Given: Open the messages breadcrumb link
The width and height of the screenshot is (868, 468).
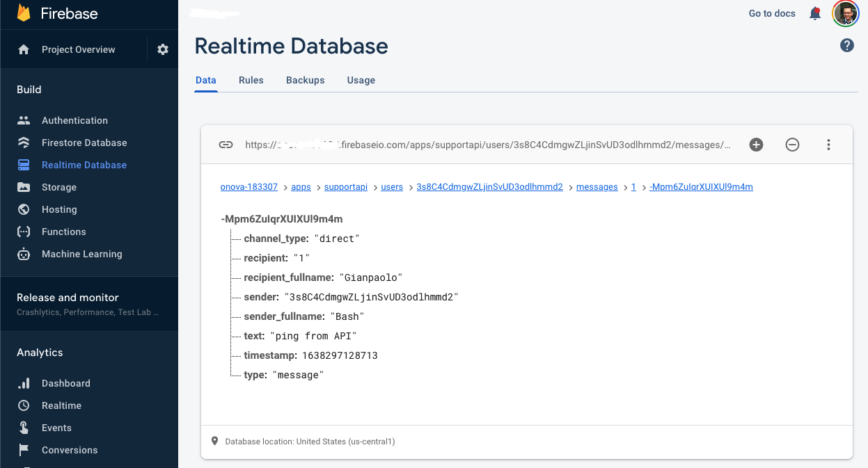Looking at the screenshot, I should 597,187.
